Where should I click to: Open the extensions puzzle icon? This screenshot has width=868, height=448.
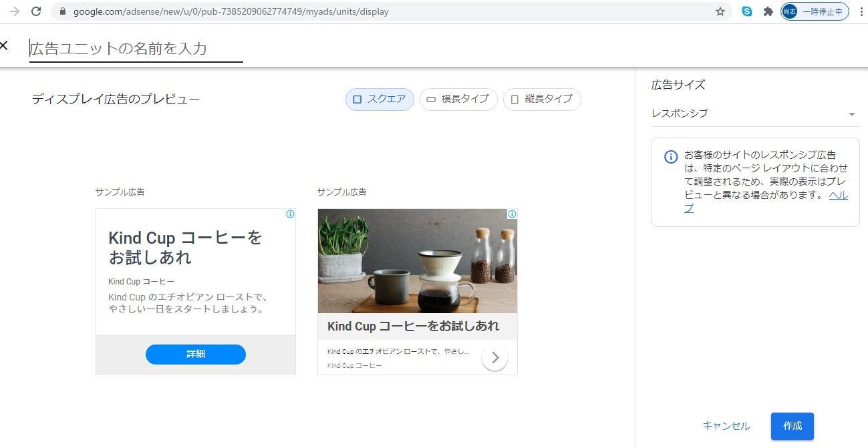pyautogui.click(x=768, y=11)
